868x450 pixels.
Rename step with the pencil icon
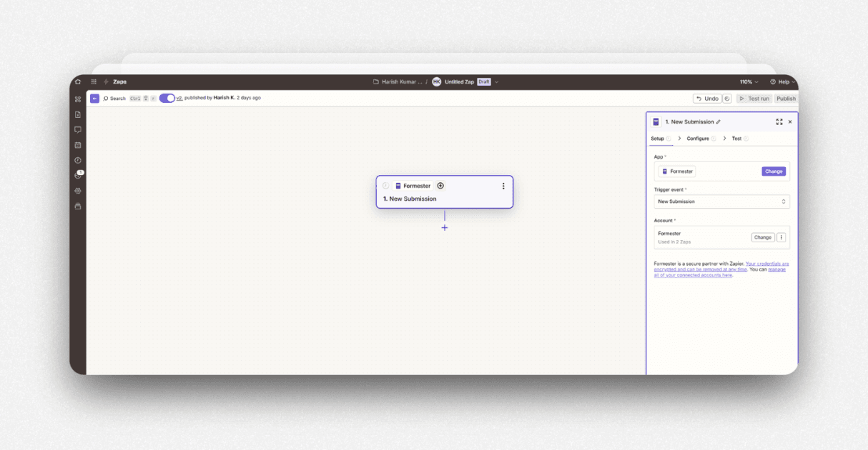(719, 122)
